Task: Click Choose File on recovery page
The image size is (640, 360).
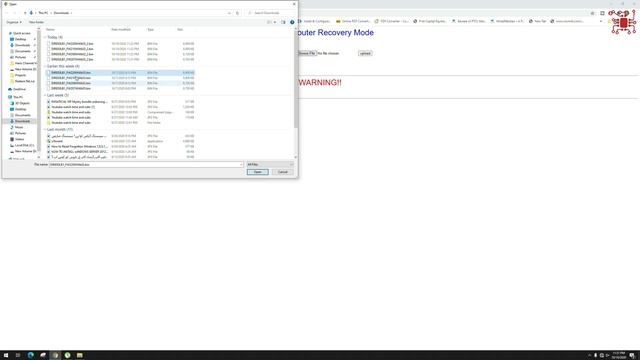Action: click(x=307, y=53)
